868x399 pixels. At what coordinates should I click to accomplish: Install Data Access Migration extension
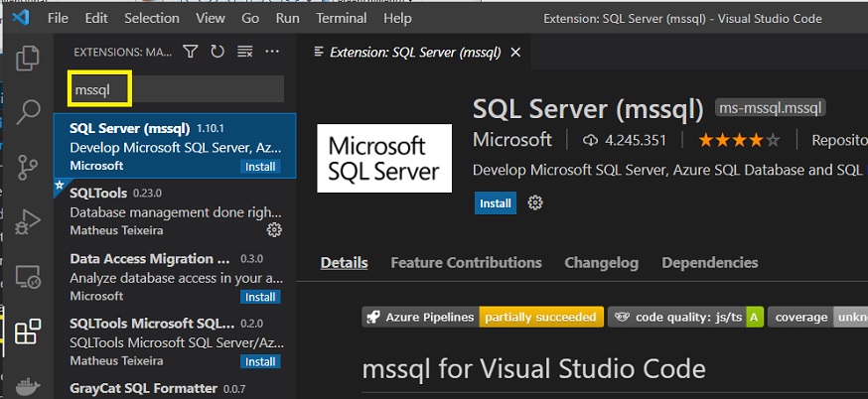click(260, 297)
